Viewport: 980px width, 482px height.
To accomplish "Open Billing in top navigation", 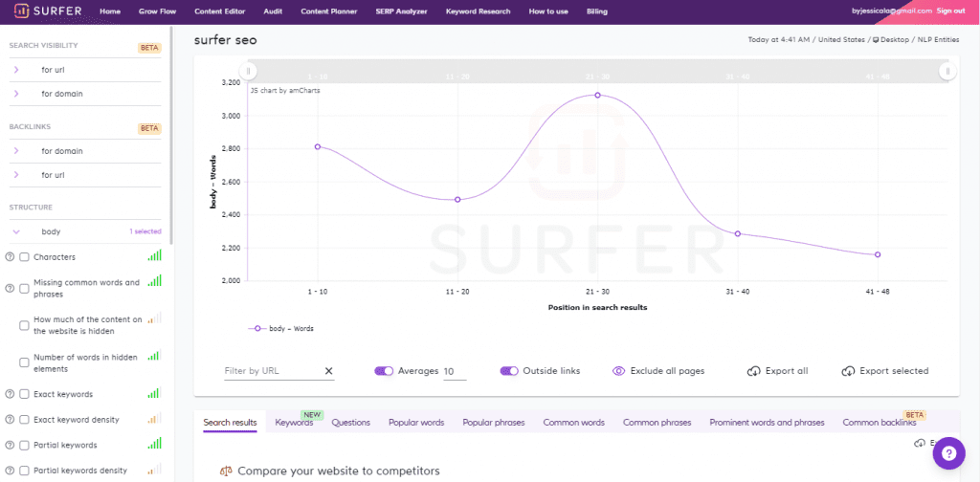I will pyautogui.click(x=597, y=11).
